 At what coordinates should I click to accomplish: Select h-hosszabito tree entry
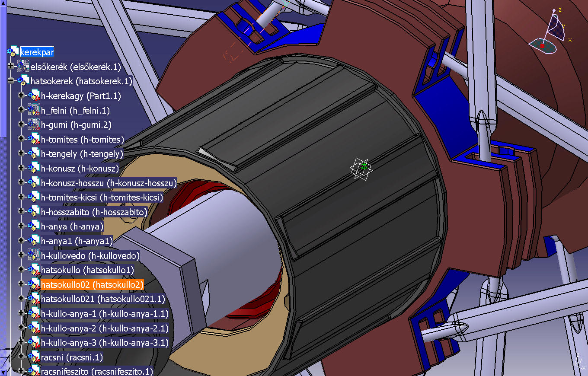tap(94, 212)
